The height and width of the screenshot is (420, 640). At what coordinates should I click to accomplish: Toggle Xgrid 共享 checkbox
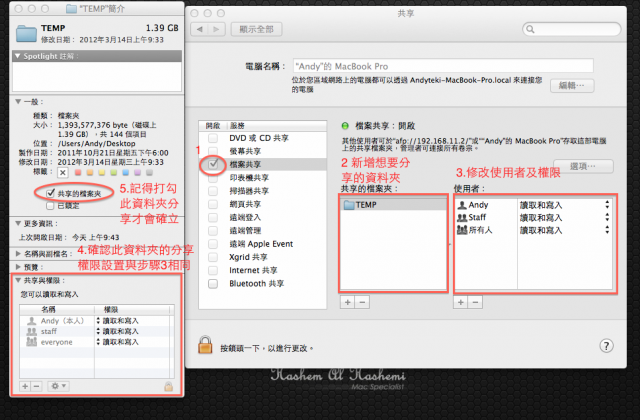[x=213, y=257]
